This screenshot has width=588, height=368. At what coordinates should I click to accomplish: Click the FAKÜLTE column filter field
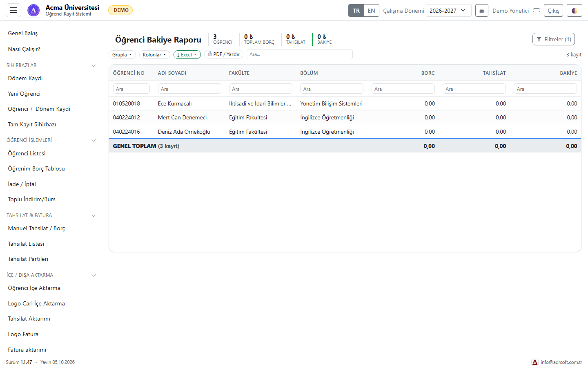[261, 89]
